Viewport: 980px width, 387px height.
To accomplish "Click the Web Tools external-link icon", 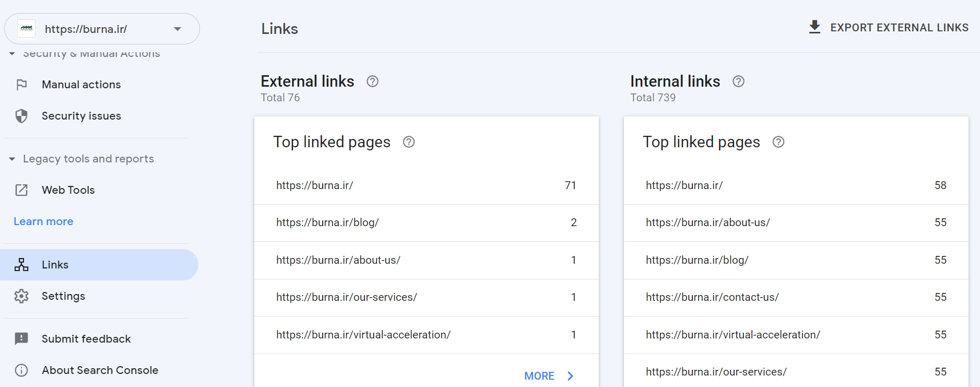I will click(21, 190).
